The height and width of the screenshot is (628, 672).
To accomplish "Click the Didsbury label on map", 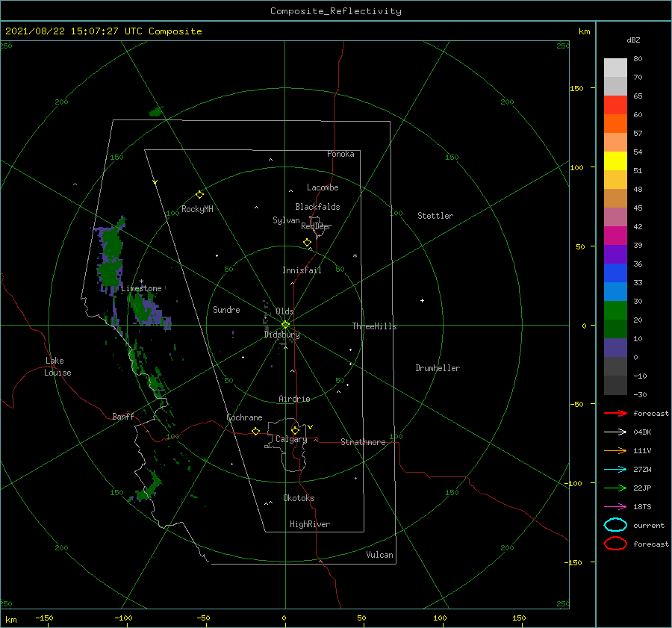I will point(281,335).
